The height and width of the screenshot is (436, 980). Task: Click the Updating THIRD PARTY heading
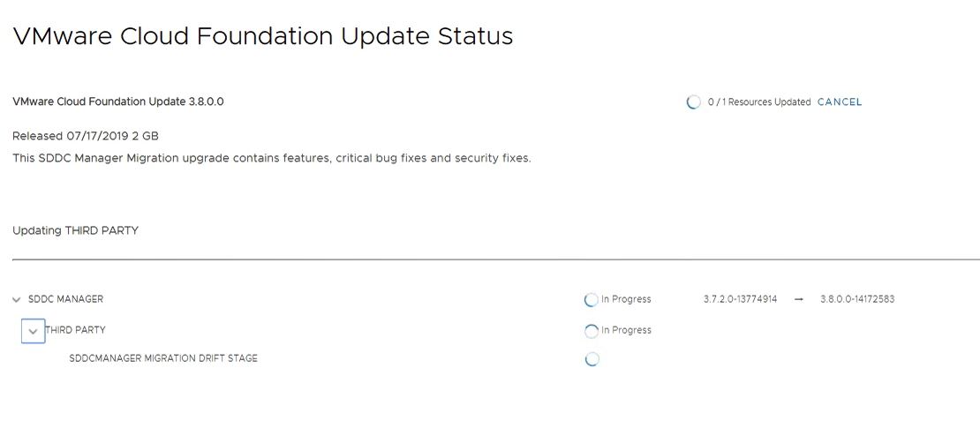click(x=75, y=230)
